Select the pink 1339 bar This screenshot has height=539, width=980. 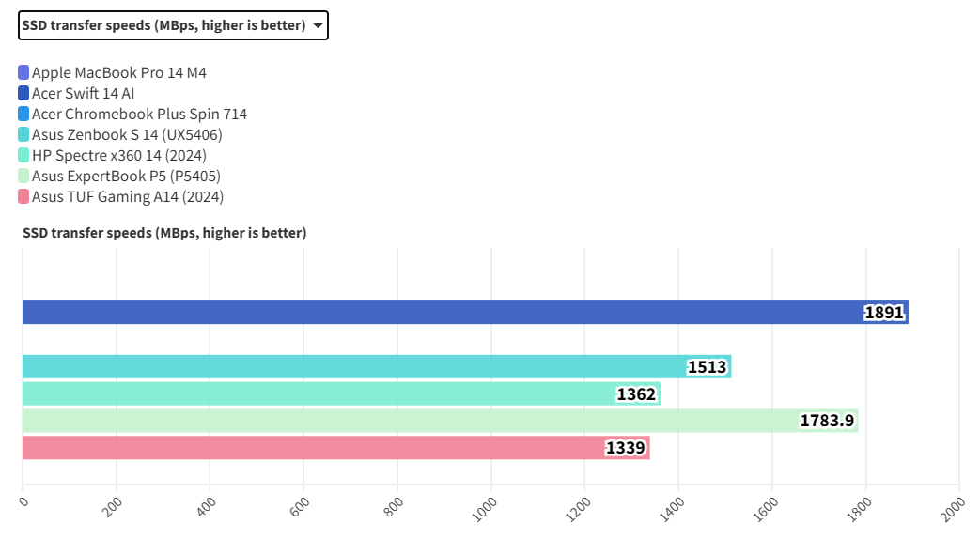[310, 448]
